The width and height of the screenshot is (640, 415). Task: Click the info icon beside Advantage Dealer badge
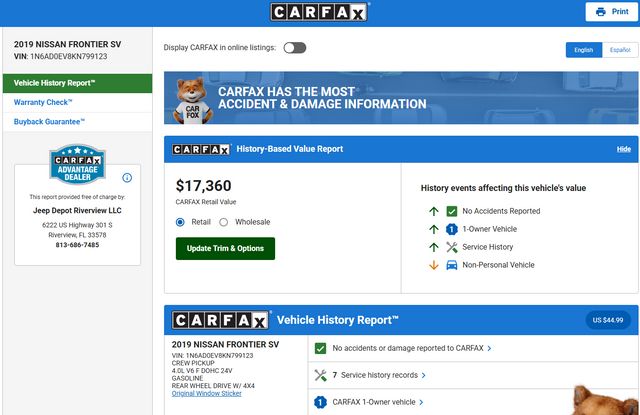coord(127,178)
